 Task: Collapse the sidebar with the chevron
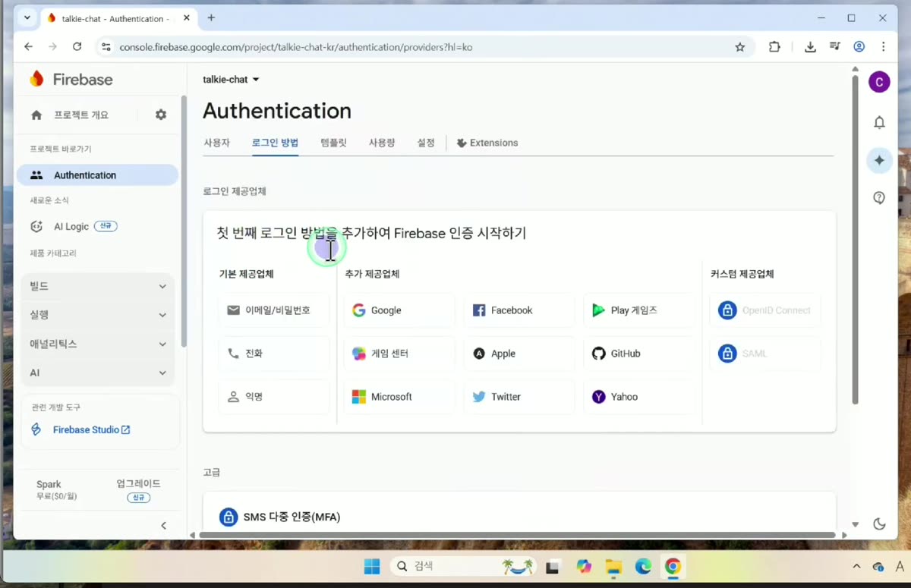(163, 525)
